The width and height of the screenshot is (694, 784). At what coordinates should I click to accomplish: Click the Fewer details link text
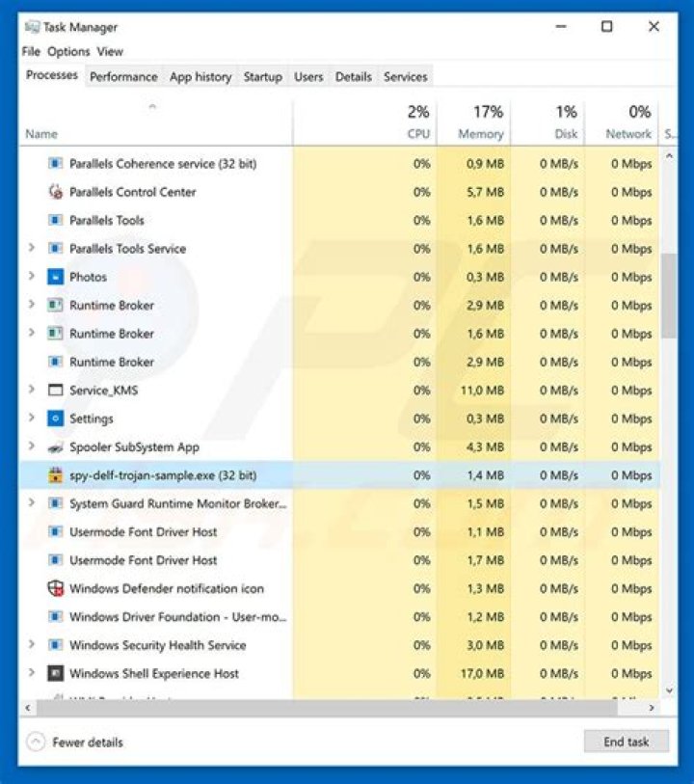point(88,742)
